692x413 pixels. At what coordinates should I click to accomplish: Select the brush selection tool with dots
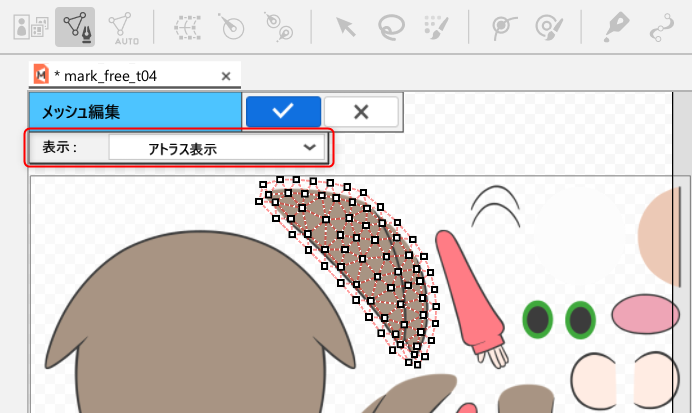(x=435, y=24)
